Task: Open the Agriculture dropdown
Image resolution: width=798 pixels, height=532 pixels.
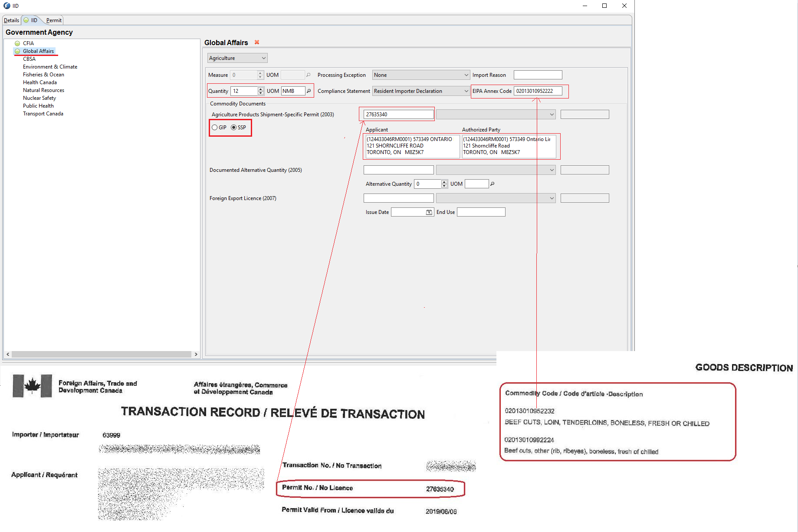Action: (237, 58)
